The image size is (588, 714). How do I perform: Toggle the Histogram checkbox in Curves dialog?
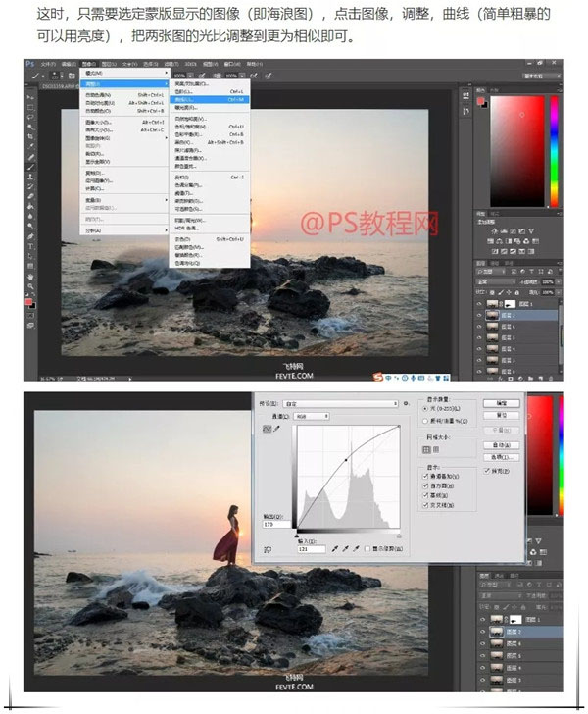(x=425, y=485)
